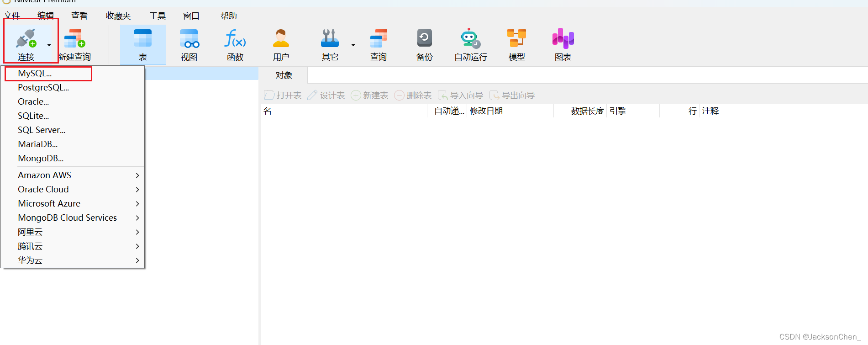Open the 工具 (Tools) menu
The image size is (868, 345).
(158, 16)
